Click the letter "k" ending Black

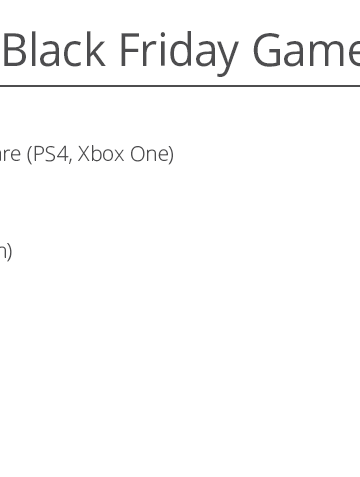click(95, 49)
